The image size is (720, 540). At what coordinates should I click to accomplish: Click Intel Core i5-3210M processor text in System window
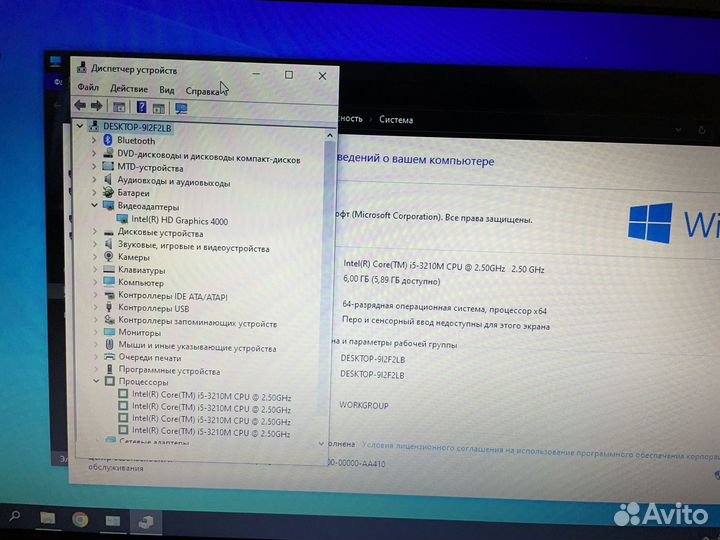444,266
